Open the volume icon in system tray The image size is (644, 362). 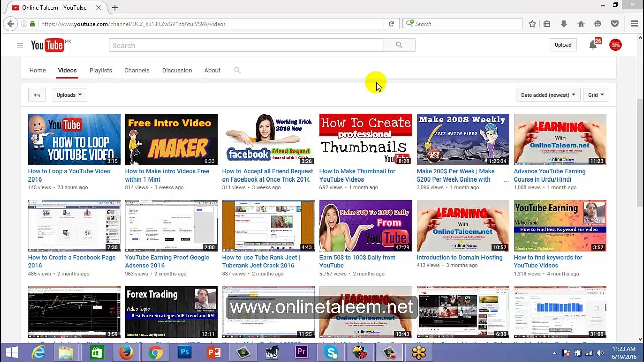point(601,353)
